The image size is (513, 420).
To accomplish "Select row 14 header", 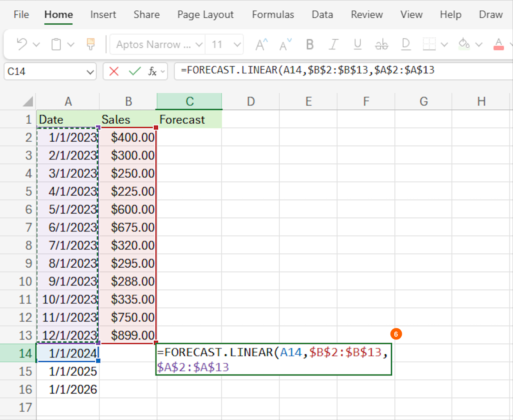I will pos(18,353).
